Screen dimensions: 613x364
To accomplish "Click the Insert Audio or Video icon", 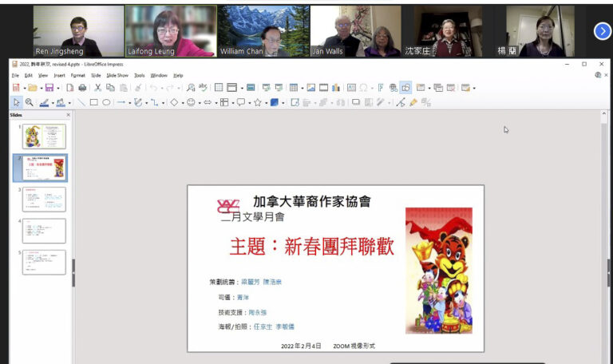I will pyautogui.click(x=324, y=88).
